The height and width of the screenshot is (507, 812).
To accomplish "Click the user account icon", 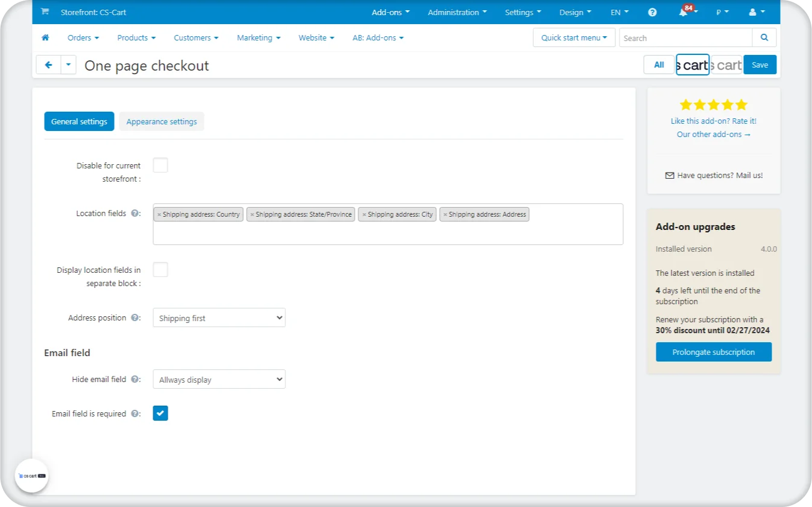I will 752,12.
